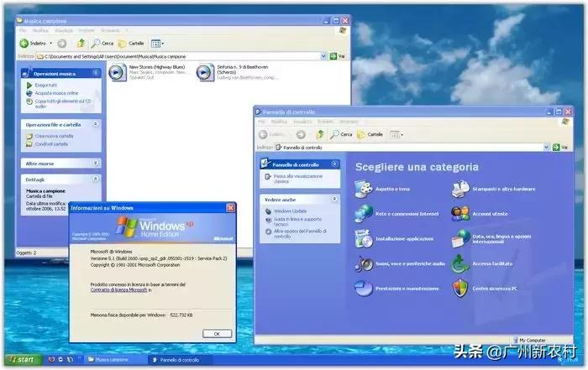Open Account utente category
Viewport: 588px width, 370px height.
pyautogui.click(x=480, y=214)
